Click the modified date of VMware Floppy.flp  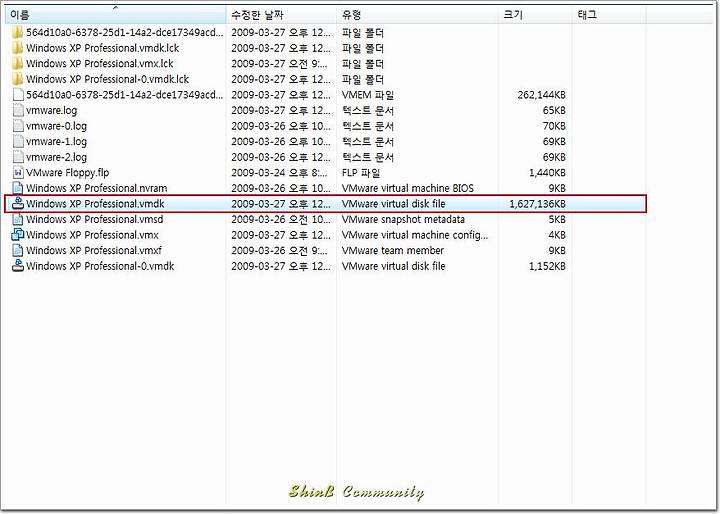click(x=280, y=173)
